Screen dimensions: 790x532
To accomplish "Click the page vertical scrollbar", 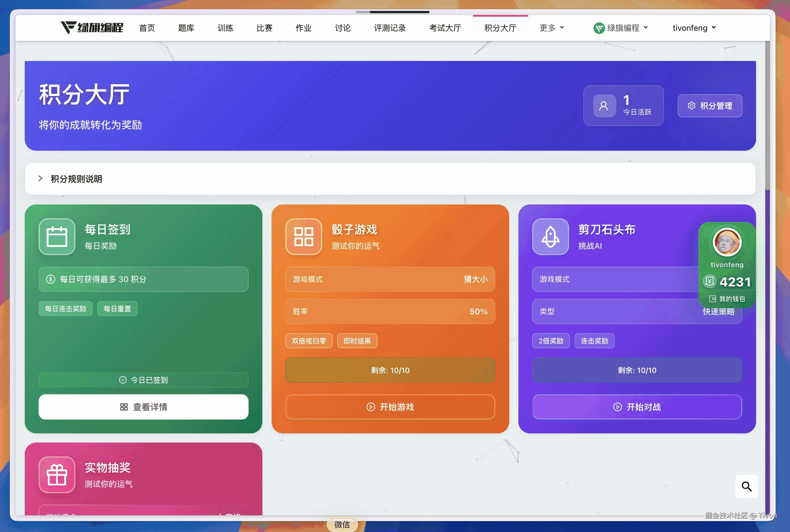I will tap(767, 115).
